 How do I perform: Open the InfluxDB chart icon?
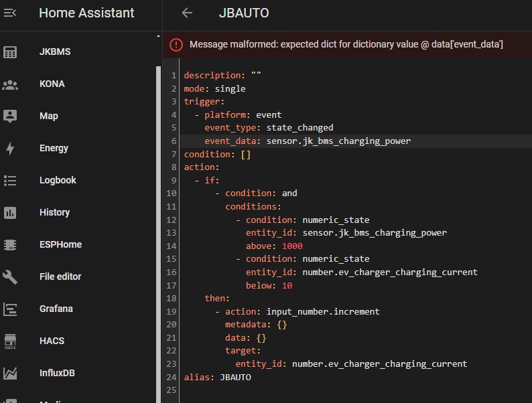[10, 373]
